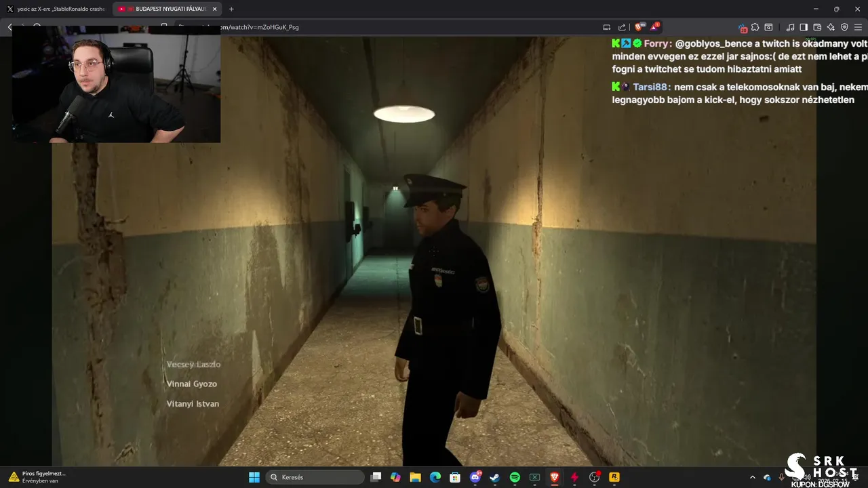Launch Copilot from the taskbar

(x=395, y=477)
